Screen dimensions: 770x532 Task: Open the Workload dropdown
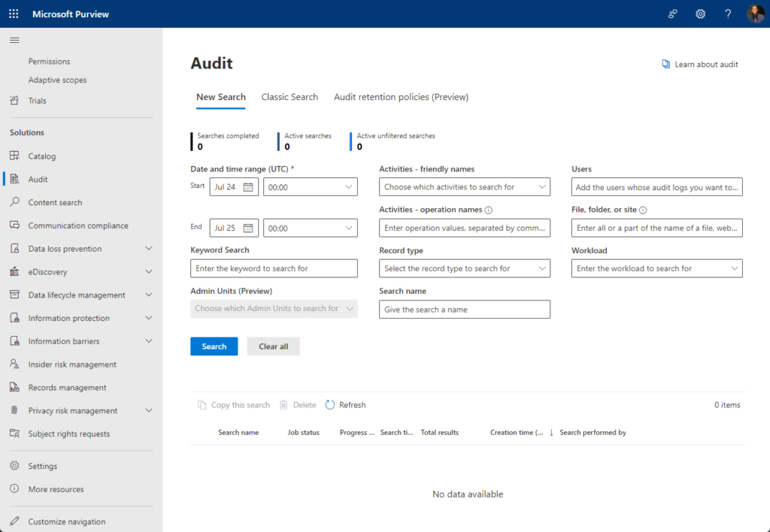(657, 268)
